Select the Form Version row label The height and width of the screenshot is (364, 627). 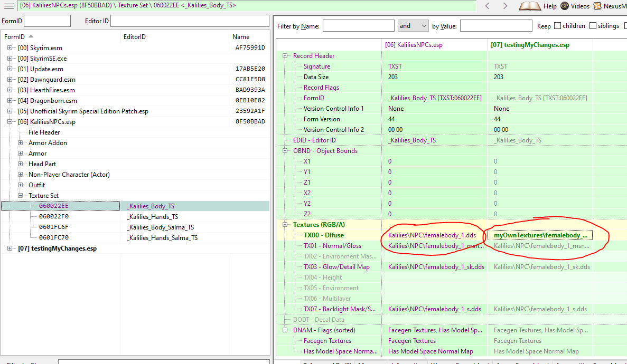pyautogui.click(x=322, y=119)
